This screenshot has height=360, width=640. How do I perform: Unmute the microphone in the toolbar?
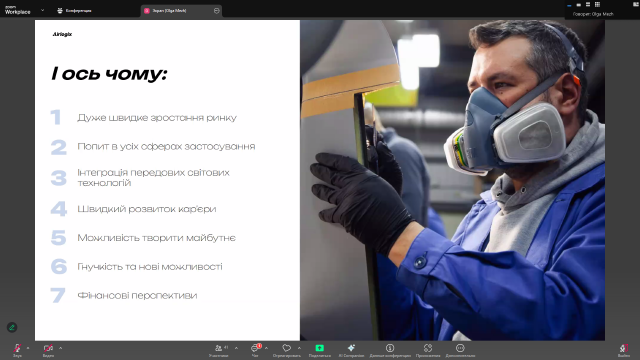click(x=17, y=348)
